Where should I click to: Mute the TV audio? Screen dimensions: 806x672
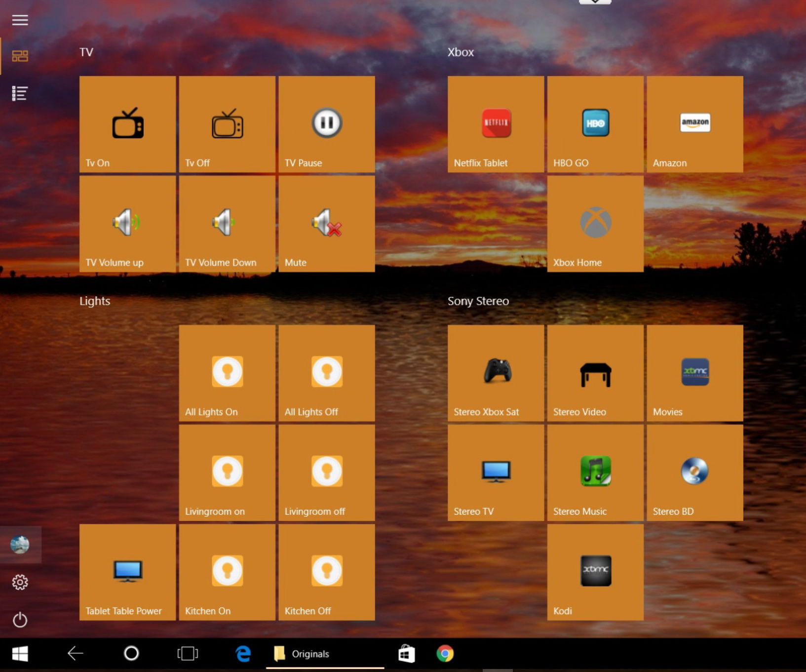327,224
